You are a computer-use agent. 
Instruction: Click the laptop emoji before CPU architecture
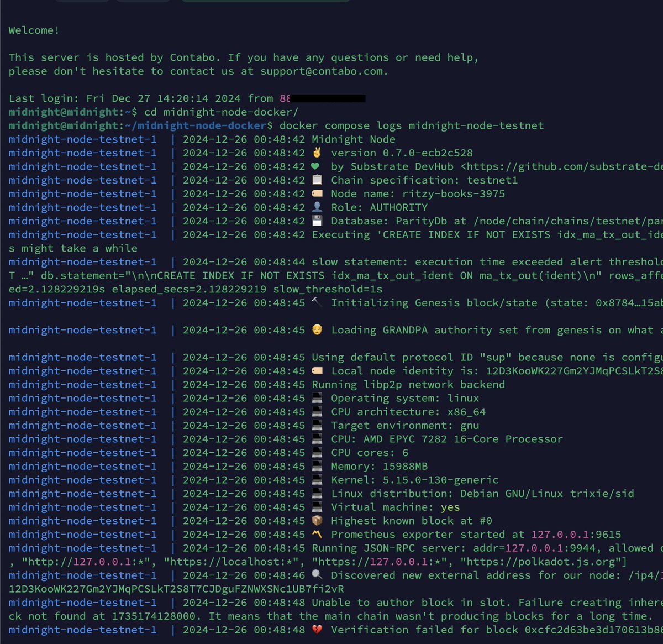pyautogui.click(x=317, y=412)
